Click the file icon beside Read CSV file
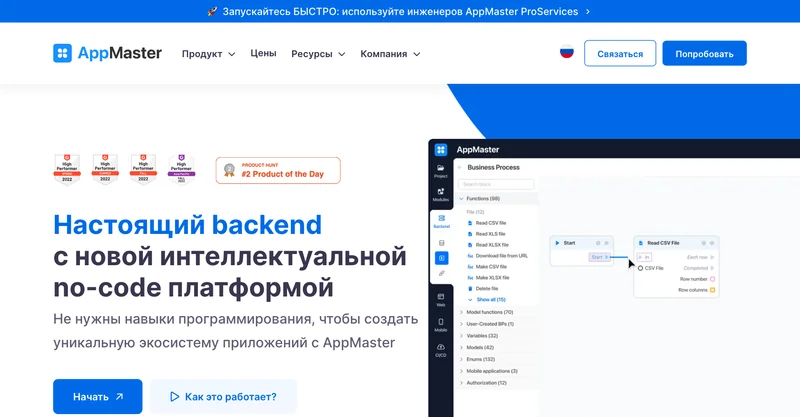Screen dimensions: 800x417 coord(470,223)
